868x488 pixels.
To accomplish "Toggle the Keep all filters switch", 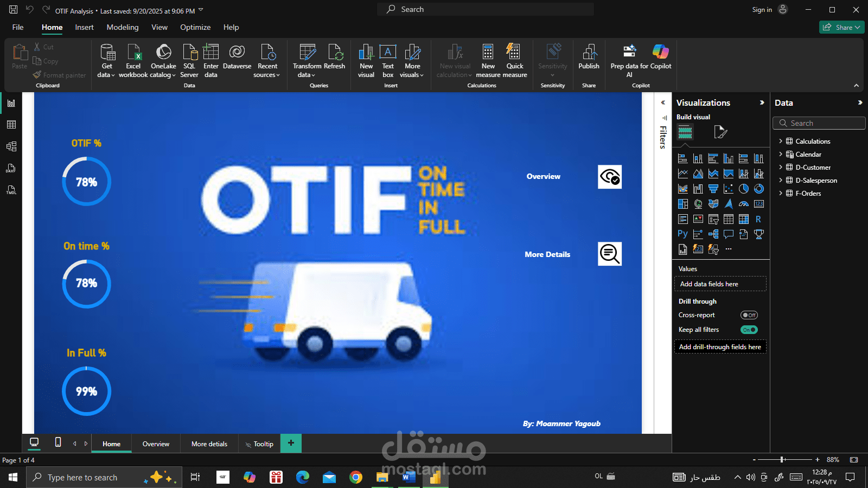I will coord(749,330).
